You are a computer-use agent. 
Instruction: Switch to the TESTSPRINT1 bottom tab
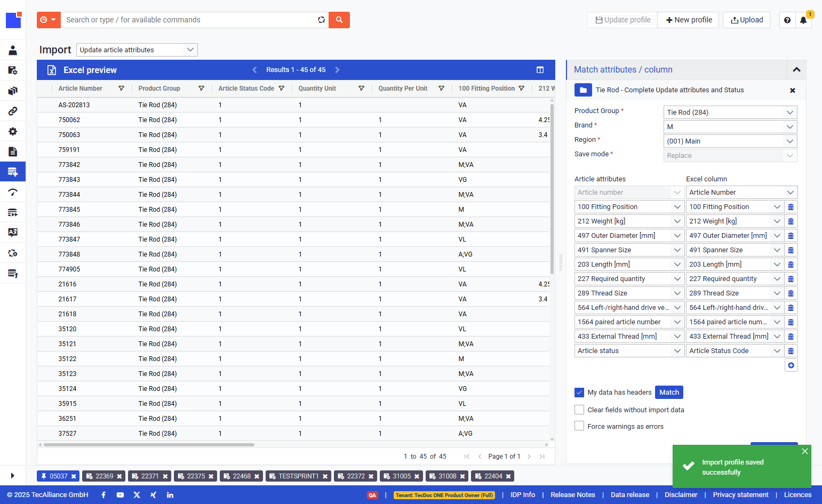(298, 476)
